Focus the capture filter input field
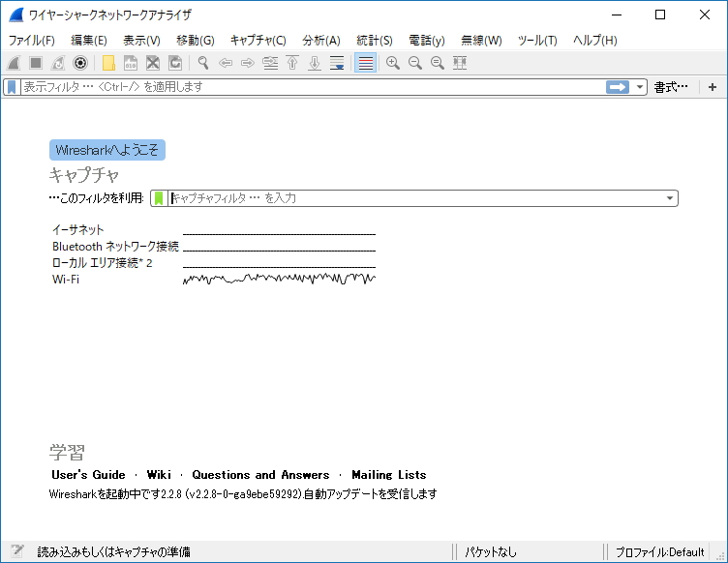Image resolution: width=728 pixels, height=563 pixels. coord(415,198)
